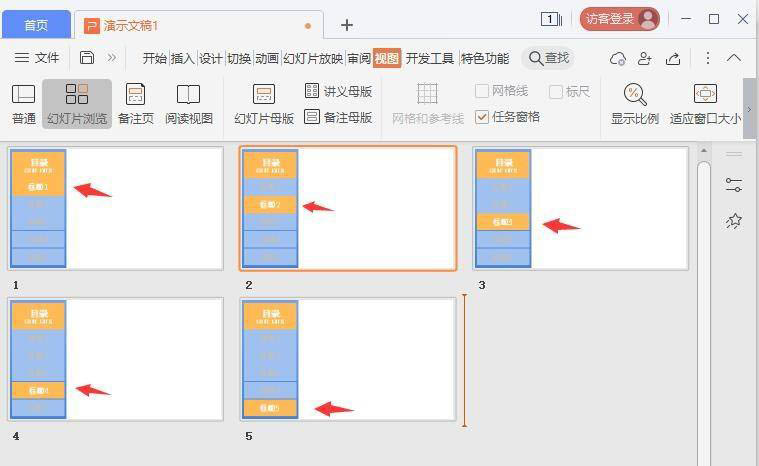Click the cloud sync icon
This screenshot has height=466, width=759.
[x=618, y=59]
